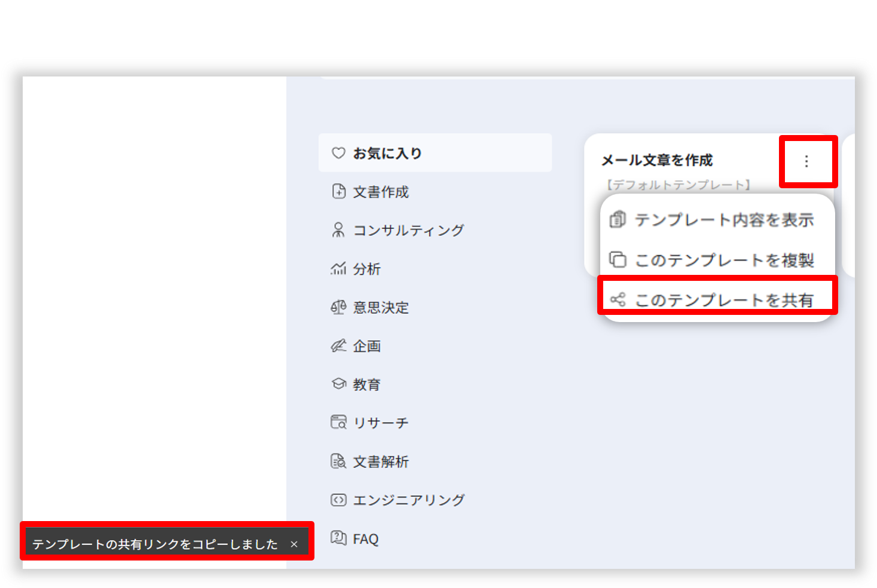The height and width of the screenshot is (588, 877).
Task: Click the 教育 graduation cap icon
Action: [x=338, y=384]
